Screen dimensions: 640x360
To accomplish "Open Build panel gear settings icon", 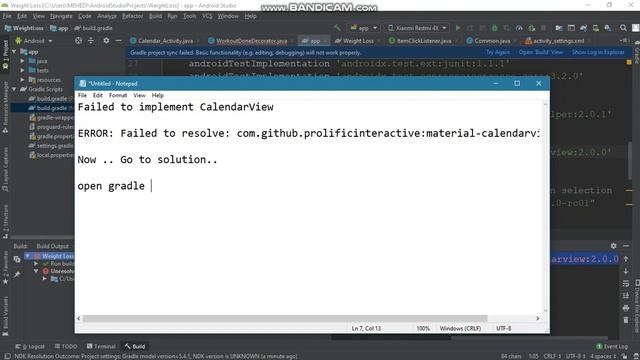I will [x=613, y=246].
